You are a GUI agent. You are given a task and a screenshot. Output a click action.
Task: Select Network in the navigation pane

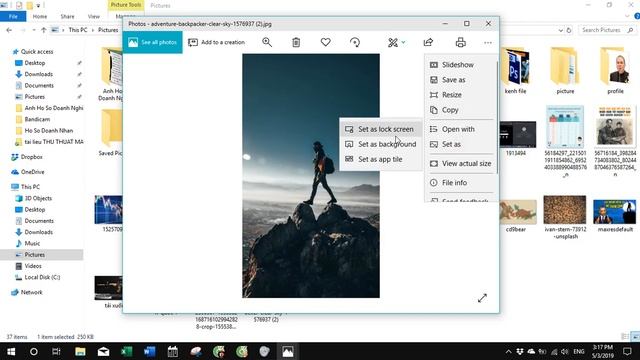pyautogui.click(x=31, y=292)
